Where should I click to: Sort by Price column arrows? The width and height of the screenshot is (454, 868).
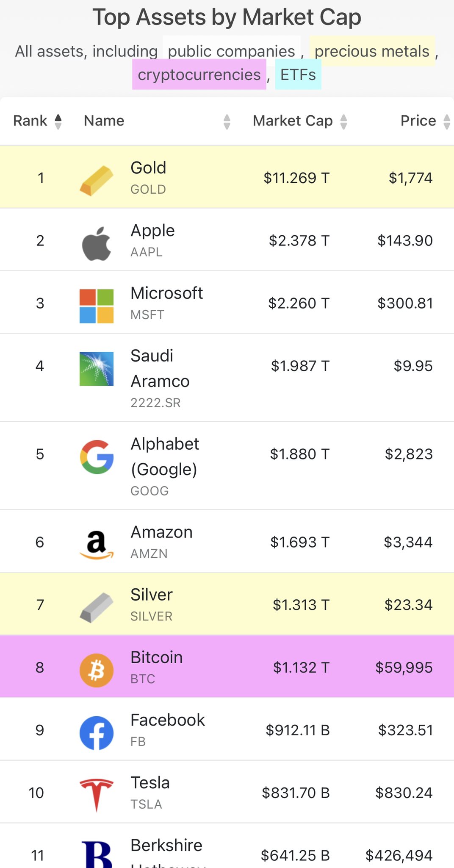point(446,122)
